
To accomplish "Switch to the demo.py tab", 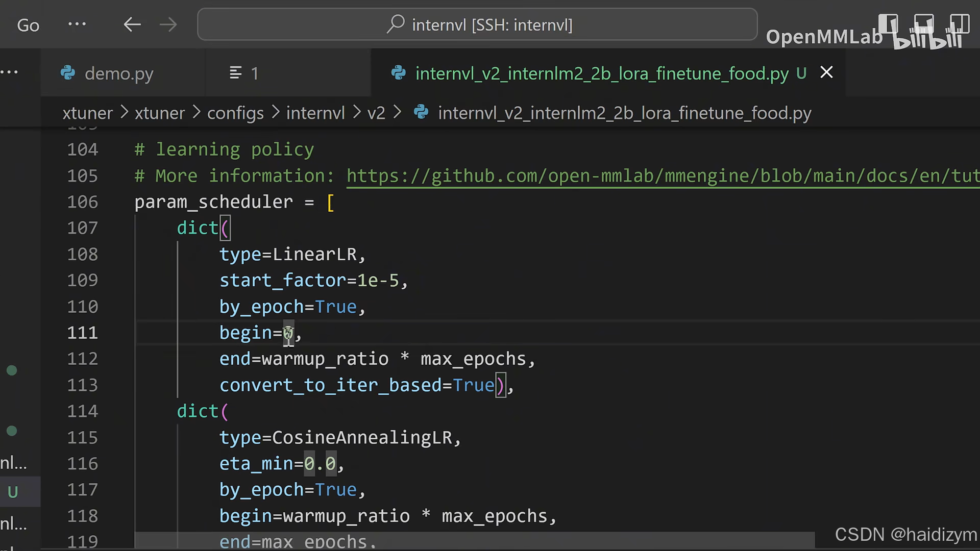I will pos(118,73).
